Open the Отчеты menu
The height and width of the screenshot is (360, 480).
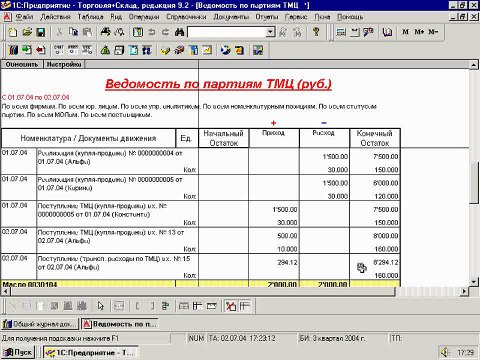point(267,17)
